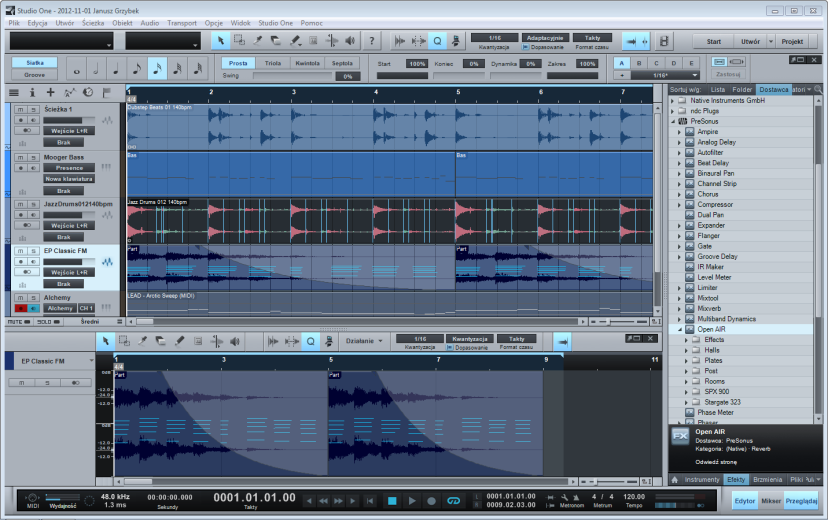
Task: Toggle monitor on Alchemy track
Action: pyautogui.click(x=33, y=308)
